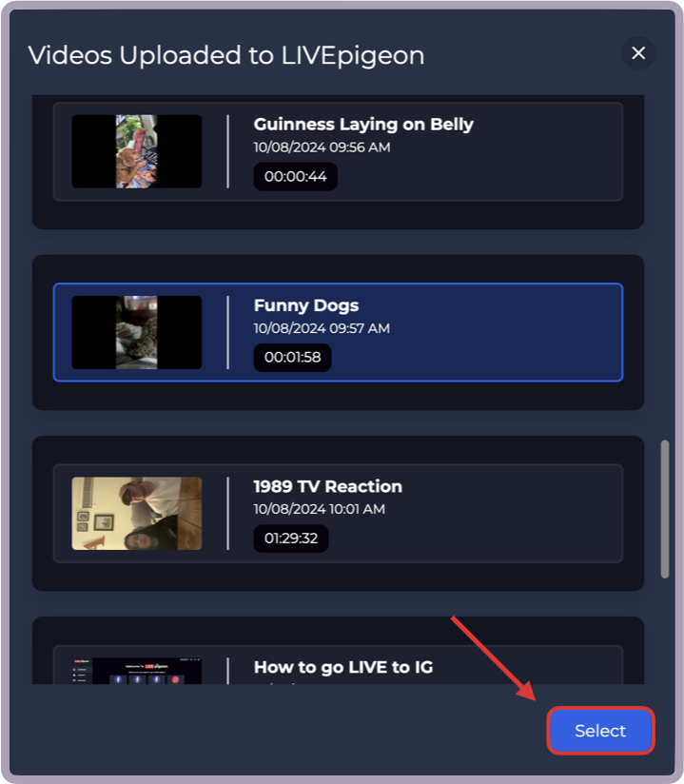Click the 1989 TV Reaction thumbnail

136,514
